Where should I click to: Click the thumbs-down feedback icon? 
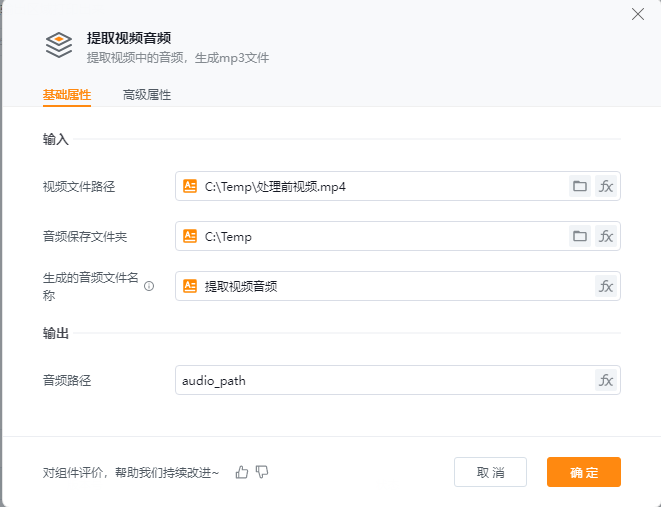262,472
